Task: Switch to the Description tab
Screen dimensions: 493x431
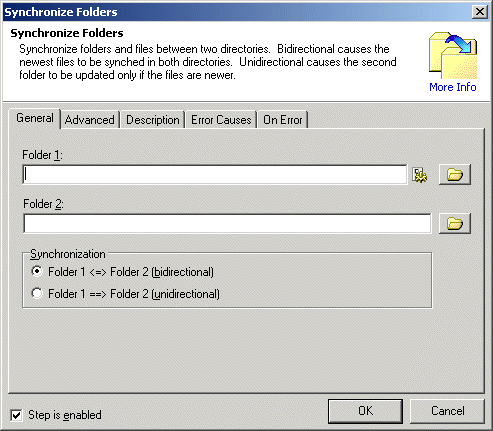Action: pyautogui.click(x=153, y=120)
